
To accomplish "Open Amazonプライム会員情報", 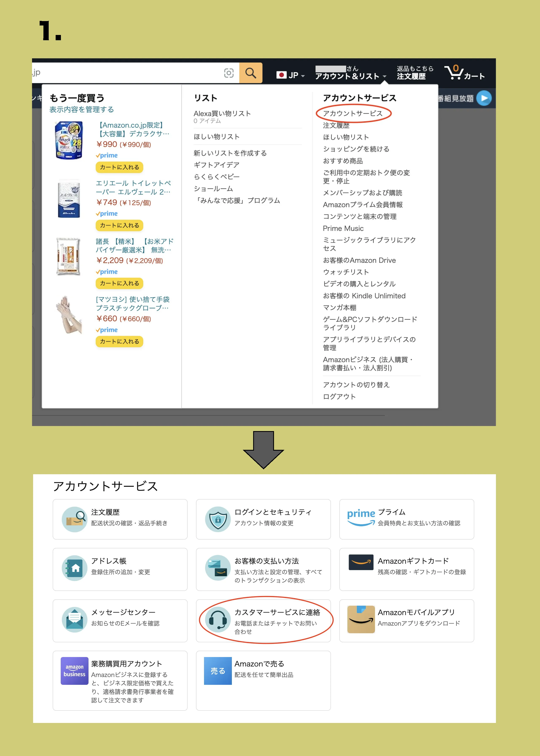I will (x=363, y=205).
